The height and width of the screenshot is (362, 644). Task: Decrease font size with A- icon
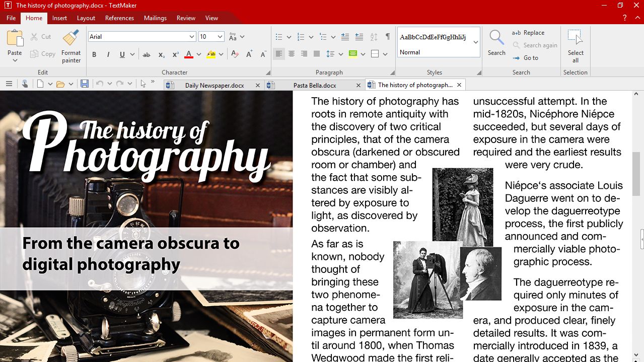click(263, 54)
